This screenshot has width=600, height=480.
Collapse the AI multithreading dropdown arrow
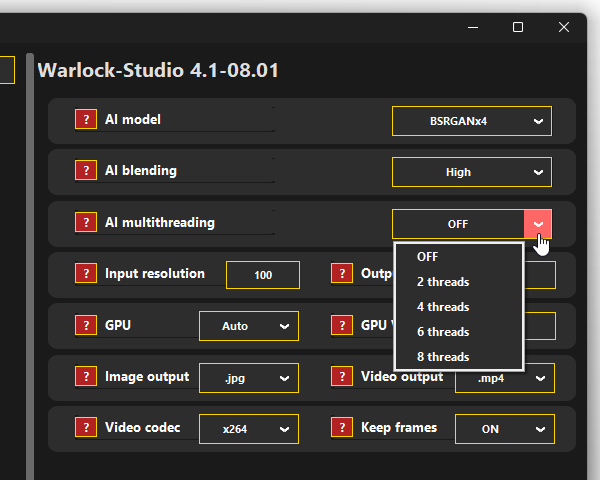(x=538, y=224)
